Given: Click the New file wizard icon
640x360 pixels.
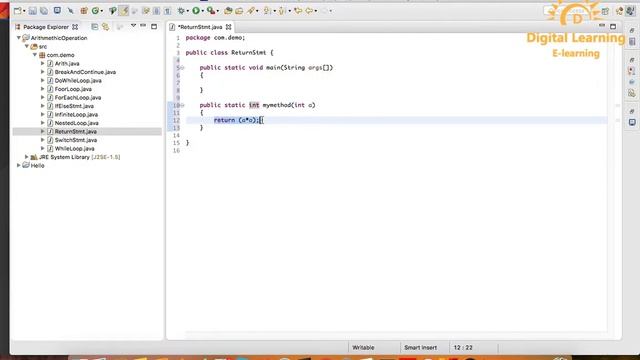Looking at the screenshot, I should click(x=18, y=11).
